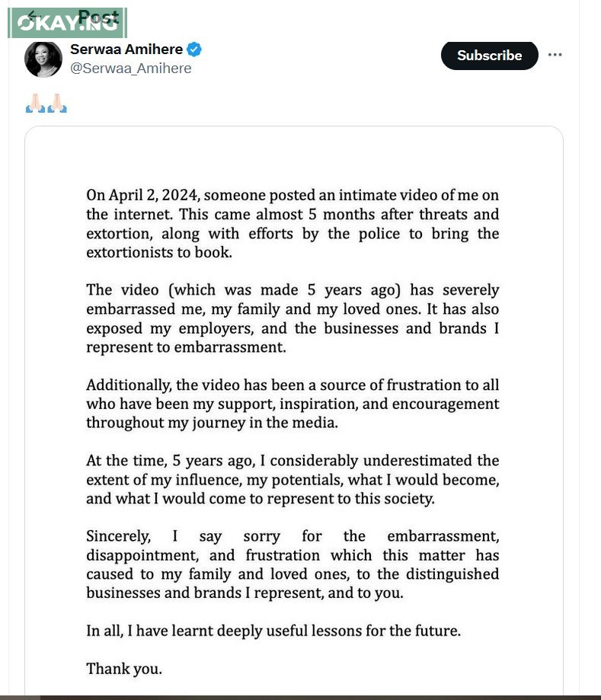Click the blue verified badge
This screenshot has width=601, height=700.
195,50
